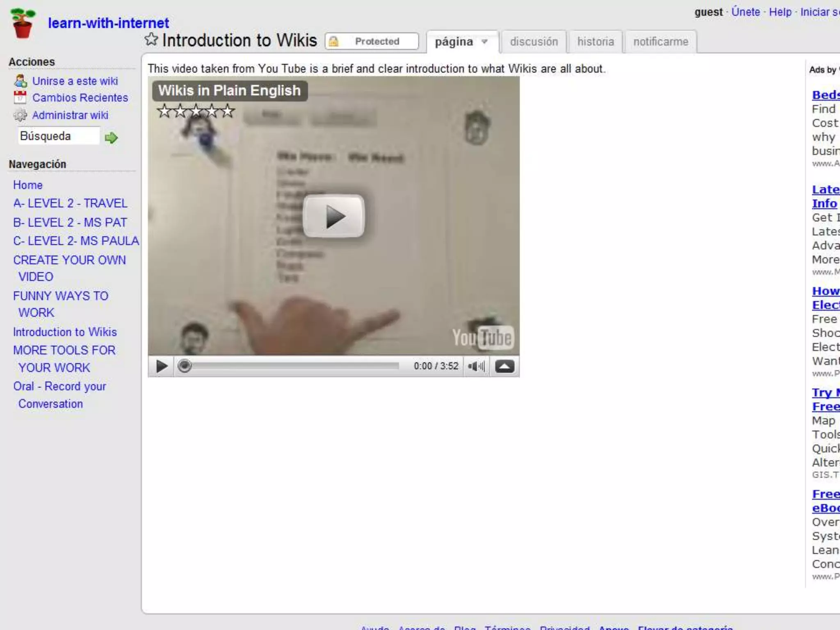Click the star icon beside the page title

coord(151,40)
